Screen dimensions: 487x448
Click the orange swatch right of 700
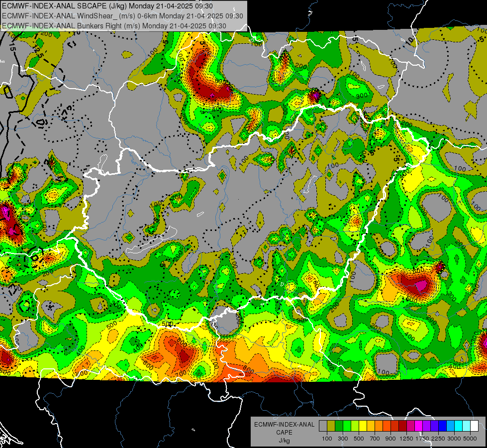click(379, 426)
